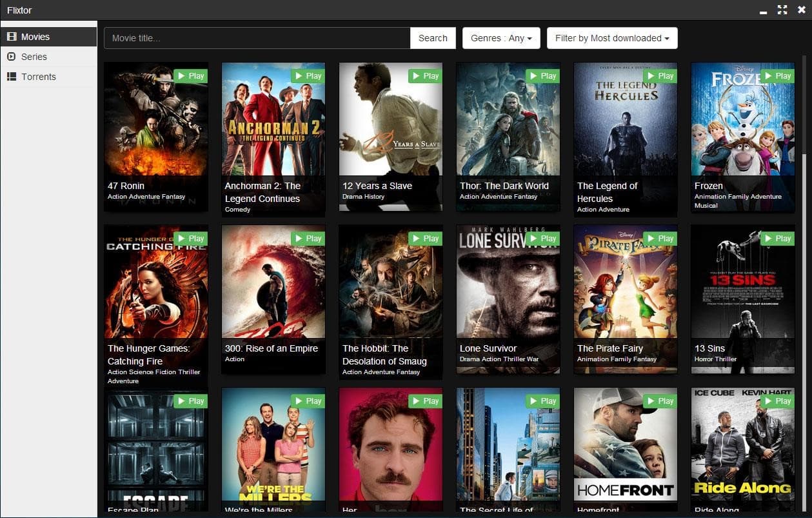Open the Frozen poster
Image resolution: width=812 pixels, height=518 pixels.
coord(743,137)
